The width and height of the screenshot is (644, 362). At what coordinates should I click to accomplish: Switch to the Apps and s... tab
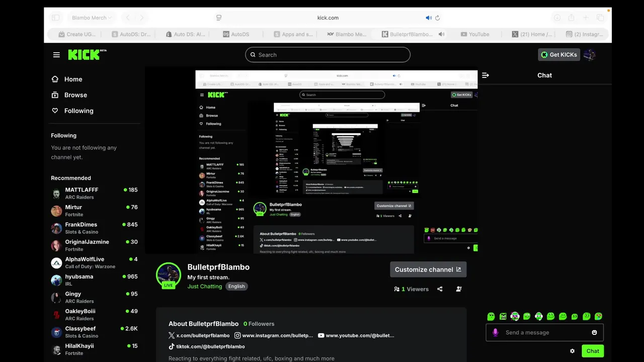click(294, 34)
